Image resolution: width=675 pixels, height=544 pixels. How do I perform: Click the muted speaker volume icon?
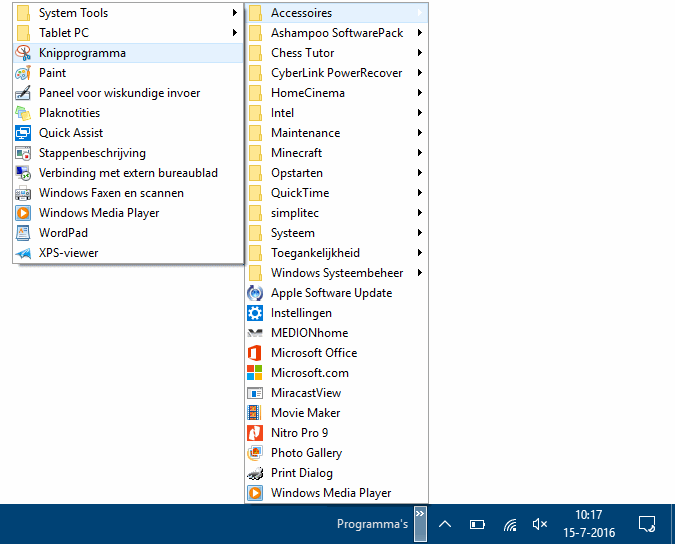[x=540, y=524]
